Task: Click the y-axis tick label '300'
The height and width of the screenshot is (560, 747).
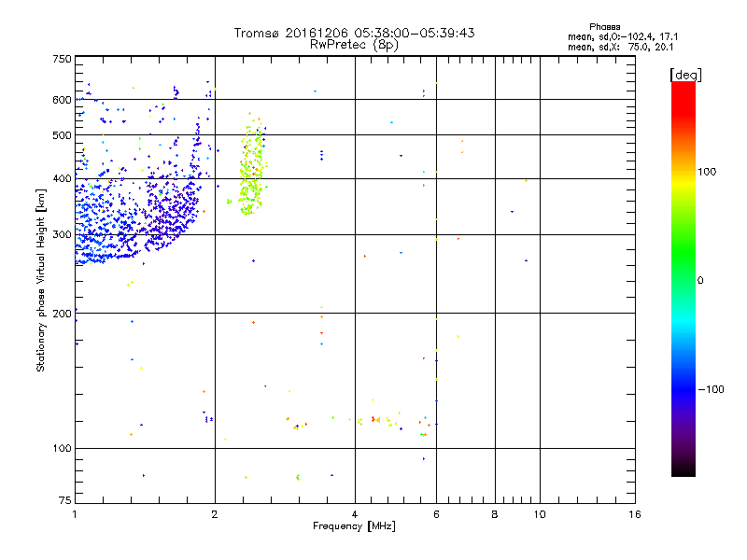Action: tap(62, 235)
